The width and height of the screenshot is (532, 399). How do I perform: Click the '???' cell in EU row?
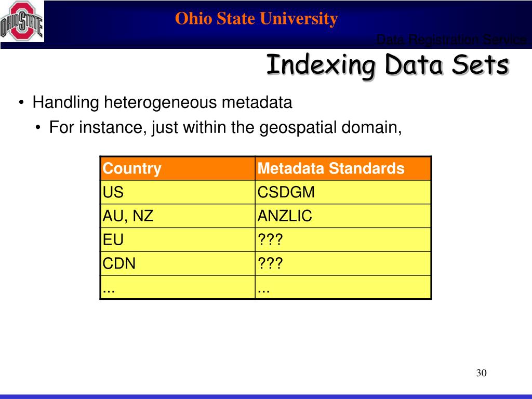pos(343,240)
